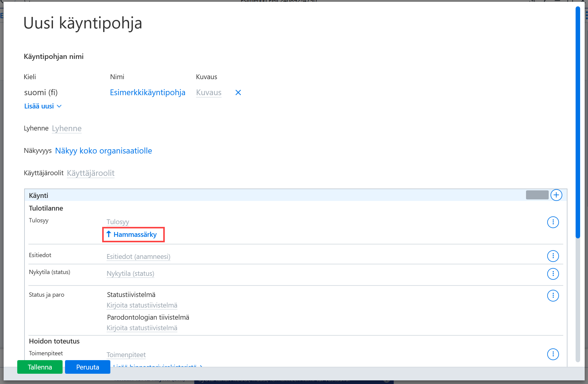Click Kirjoita statustiivistelmä under Statustiivistelmä
Screen dimensions: 588x384
[x=142, y=305]
